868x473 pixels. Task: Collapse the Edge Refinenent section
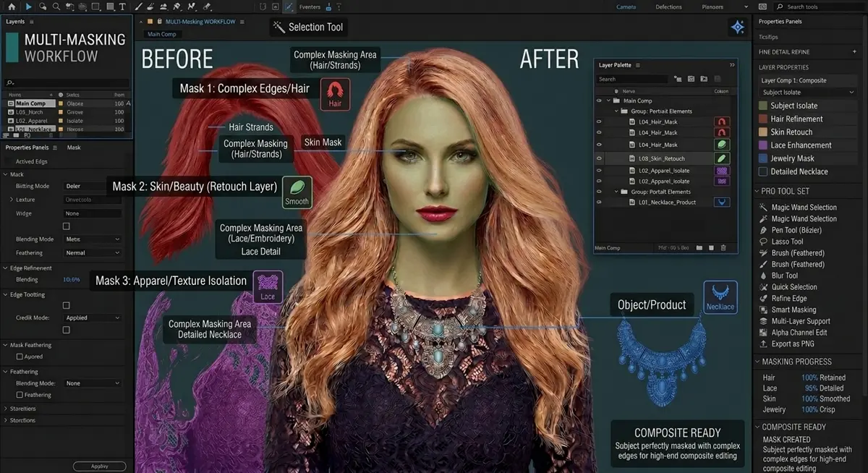(x=5, y=268)
